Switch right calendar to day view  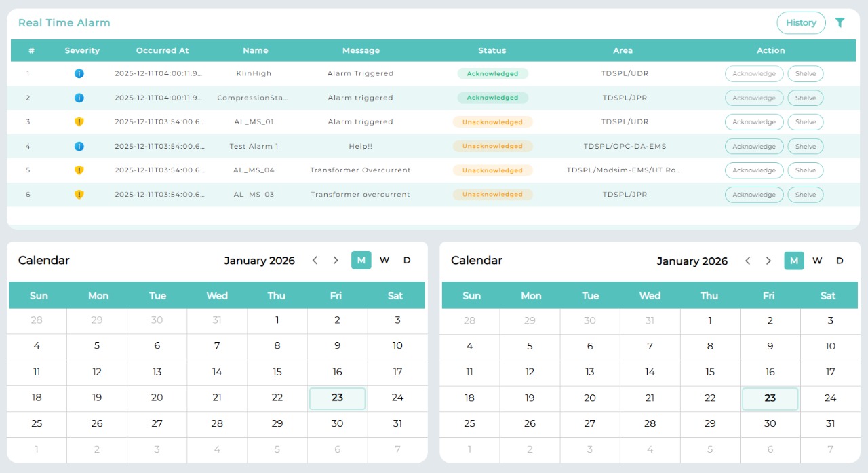[840, 261]
